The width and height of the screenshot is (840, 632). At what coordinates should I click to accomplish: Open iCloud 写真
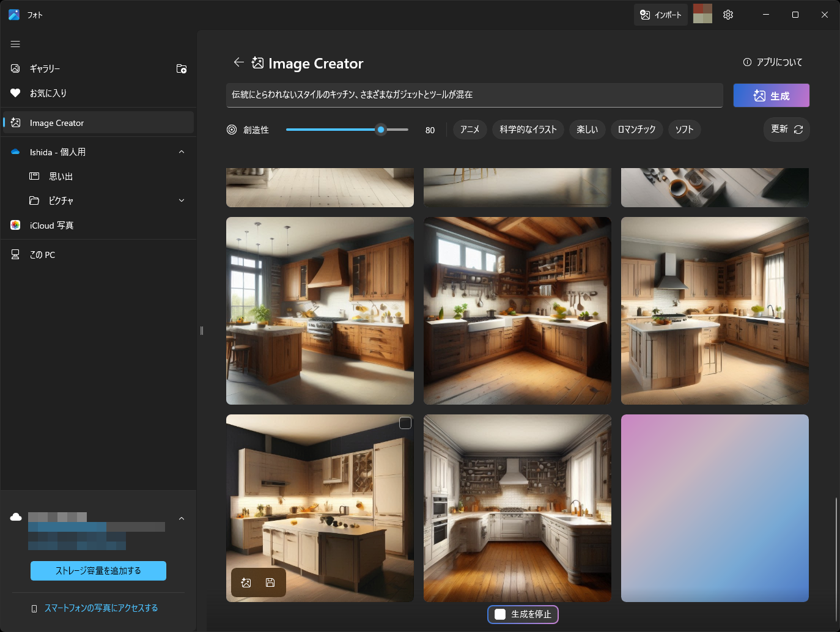click(98, 226)
